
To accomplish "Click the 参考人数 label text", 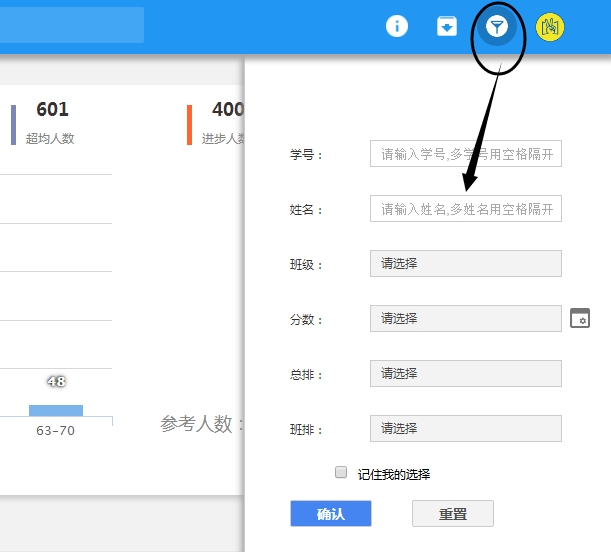I will [x=200, y=424].
